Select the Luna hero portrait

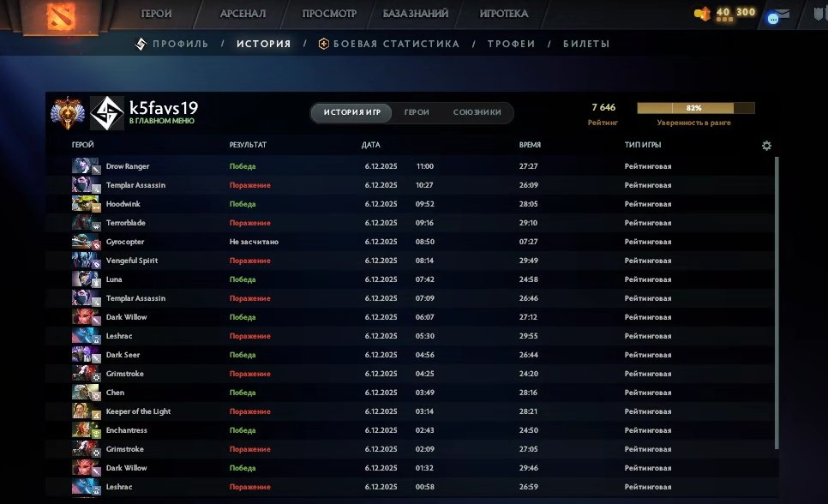pyautogui.click(x=86, y=279)
